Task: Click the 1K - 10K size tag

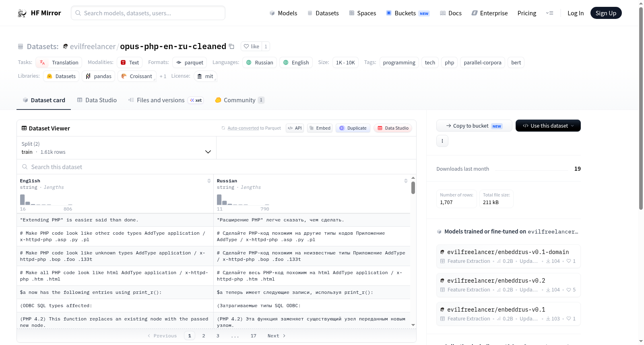Action: (x=345, y=62)
